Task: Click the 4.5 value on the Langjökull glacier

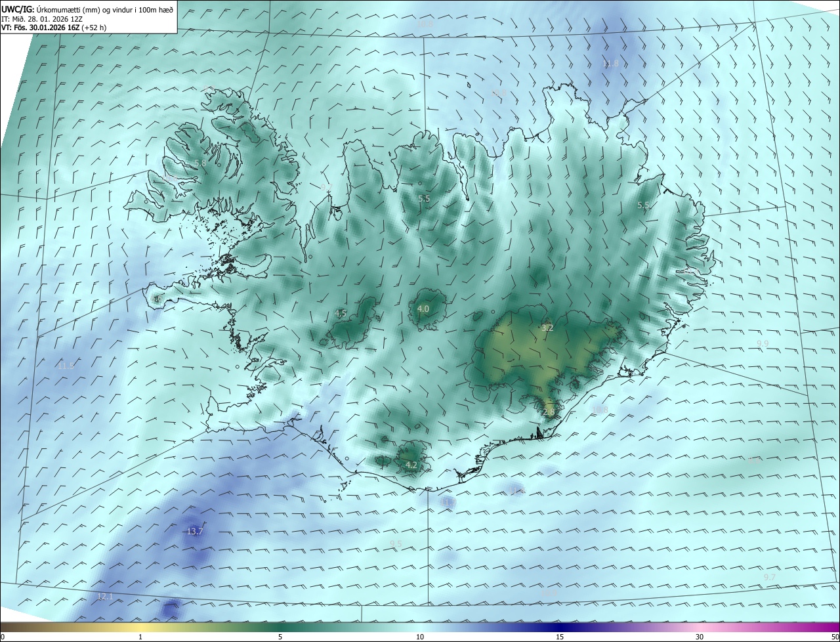Action: (341, 314)
